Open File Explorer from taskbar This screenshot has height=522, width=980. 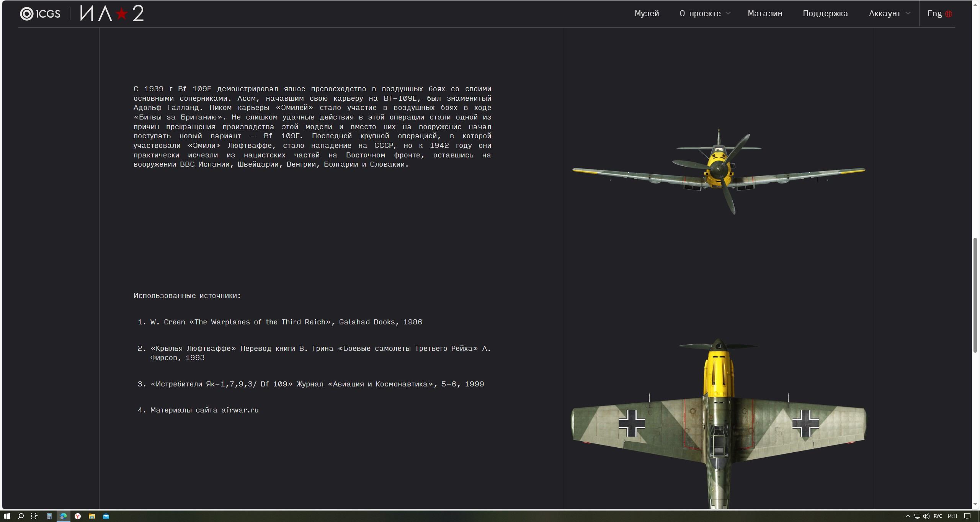point(92,516)
